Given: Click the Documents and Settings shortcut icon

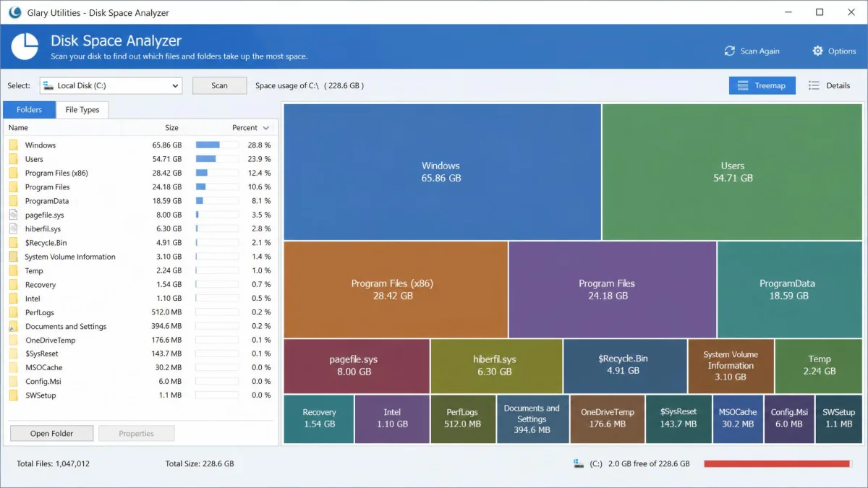Looking at the screenshot, I should tap(14, 326).
